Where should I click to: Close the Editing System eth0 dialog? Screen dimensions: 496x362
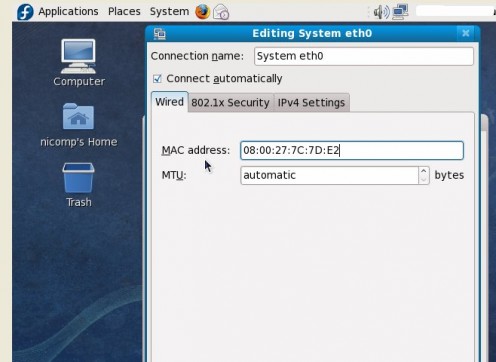click(x=466, y=33)
